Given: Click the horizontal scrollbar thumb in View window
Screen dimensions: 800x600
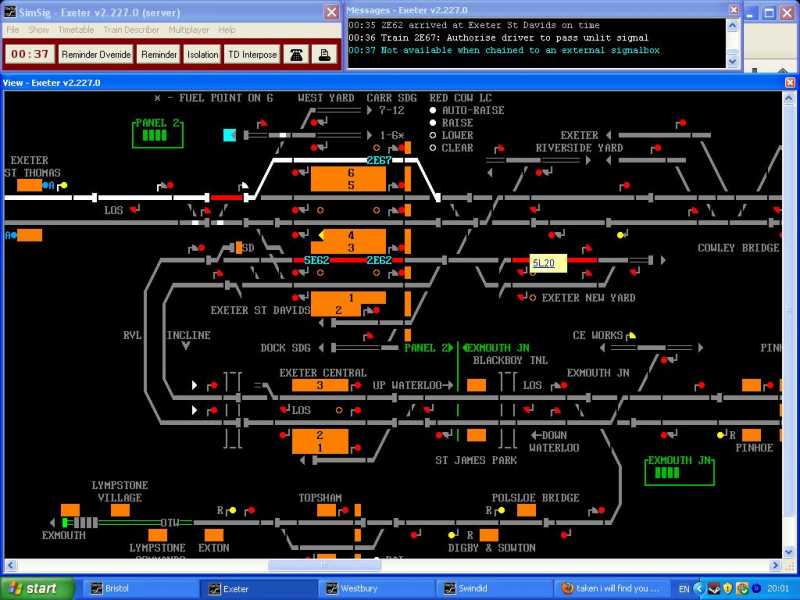Looking at the screenshot, I should coord(324,565).
